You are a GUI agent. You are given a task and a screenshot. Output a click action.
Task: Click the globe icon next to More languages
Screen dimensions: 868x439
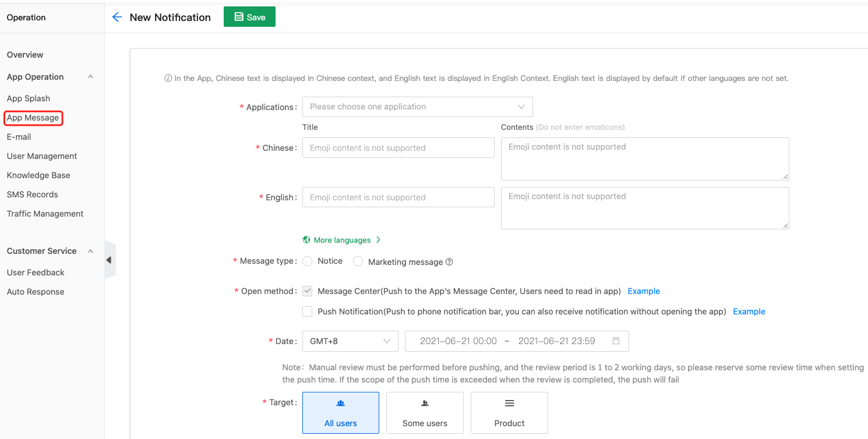pyautogui.click(x=307, y=239)
